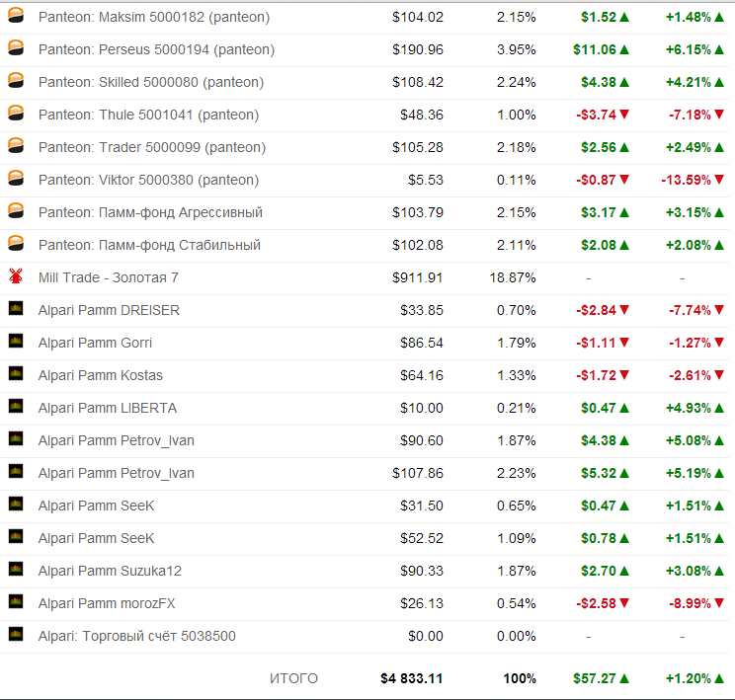Image resolution: width=735 pixels, height=700 pixels.
Task: Click the Alpari icon beside Pamm Gorri
Action: (16, 341)
